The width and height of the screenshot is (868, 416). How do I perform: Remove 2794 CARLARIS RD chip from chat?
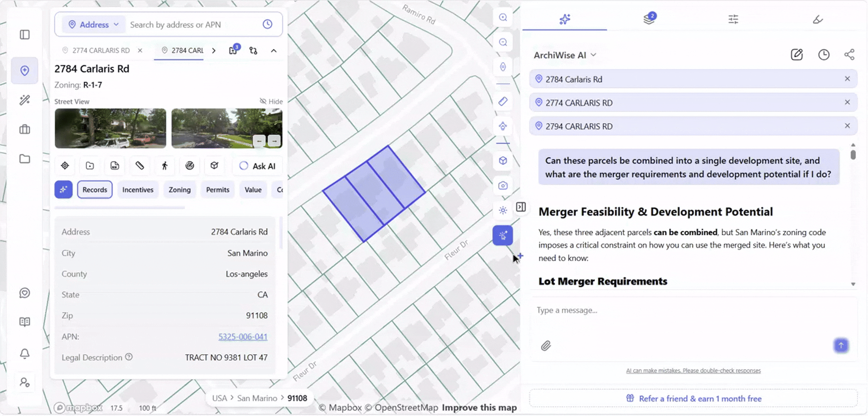[x=847, y=126]
